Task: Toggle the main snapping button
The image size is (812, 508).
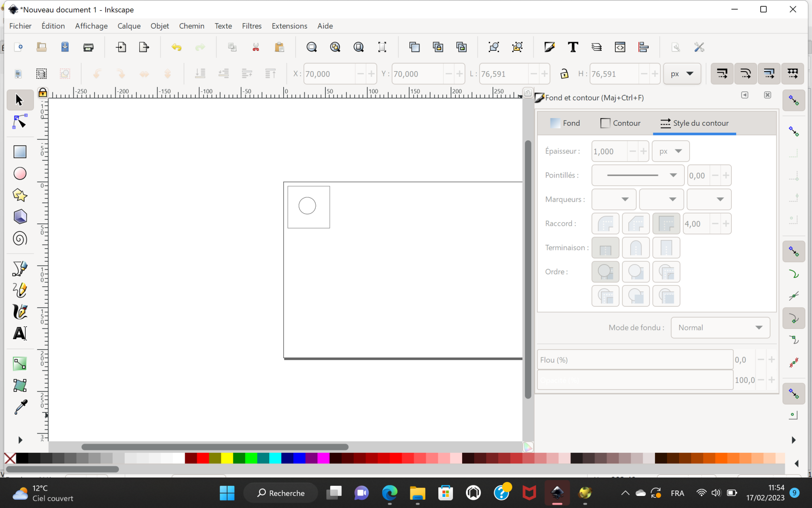Action: pyautogui.click(x=794, y=100)
